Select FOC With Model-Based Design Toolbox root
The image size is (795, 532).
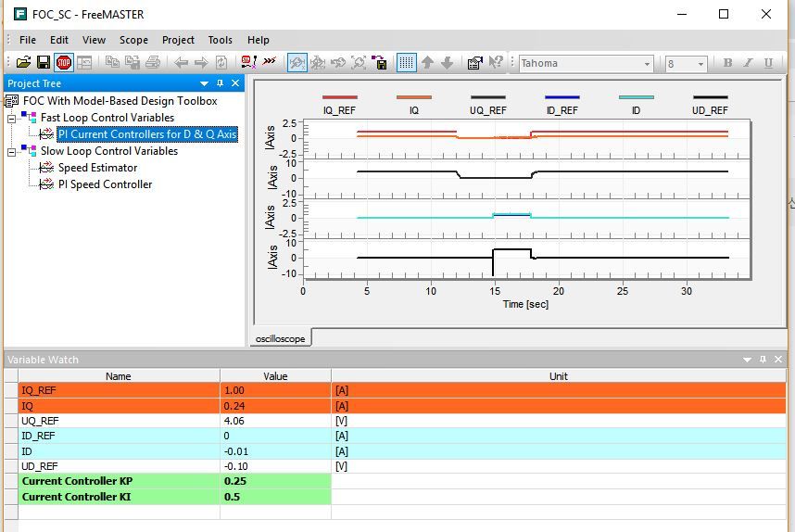pyautogui.click(x=120, y=101)
